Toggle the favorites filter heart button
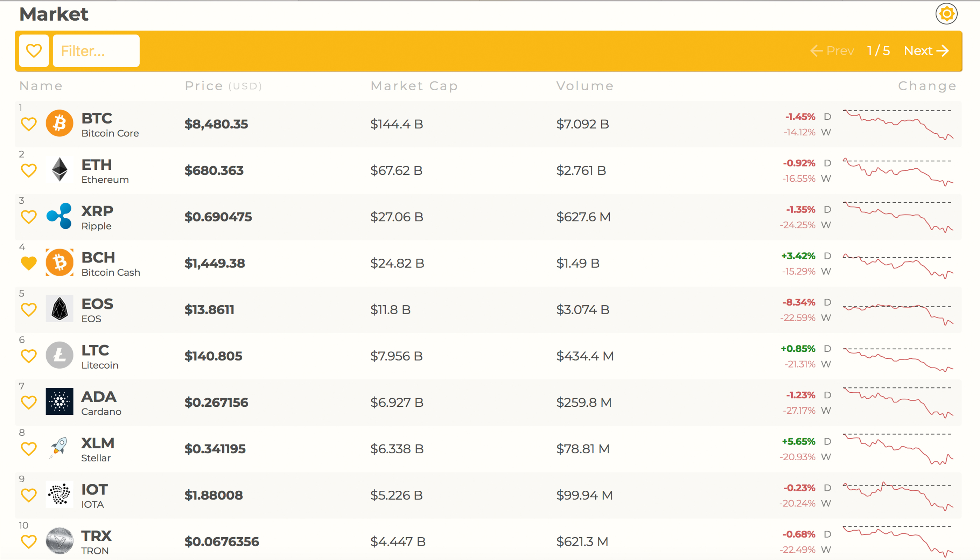Viewport: 980px width, 560px height. pos(34,50)
